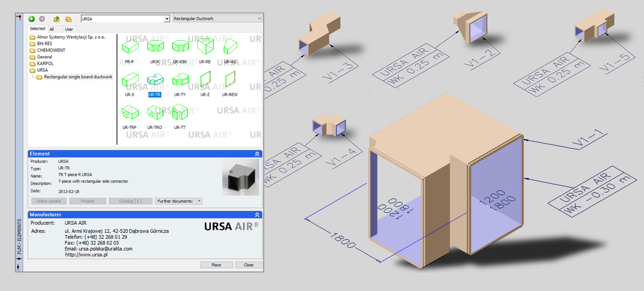
Task: Click the T-piece element preview thumbnail
Action: point(240,177)
